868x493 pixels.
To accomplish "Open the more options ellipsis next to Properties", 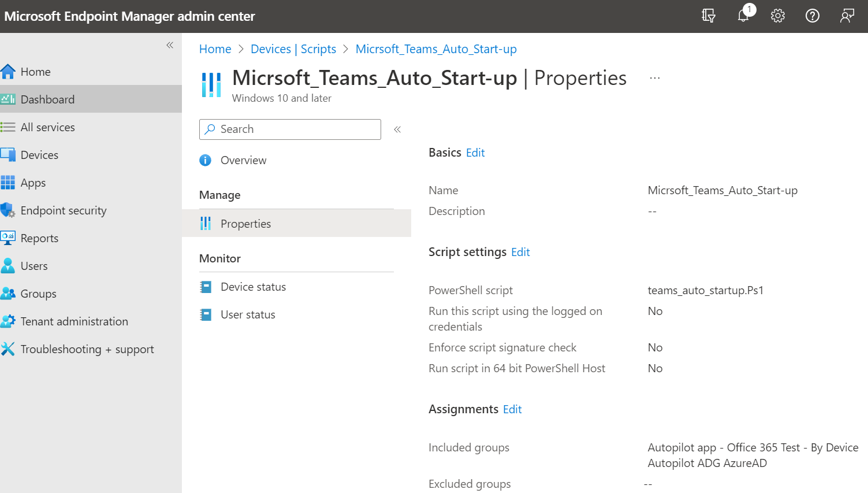I will (654, 77).
